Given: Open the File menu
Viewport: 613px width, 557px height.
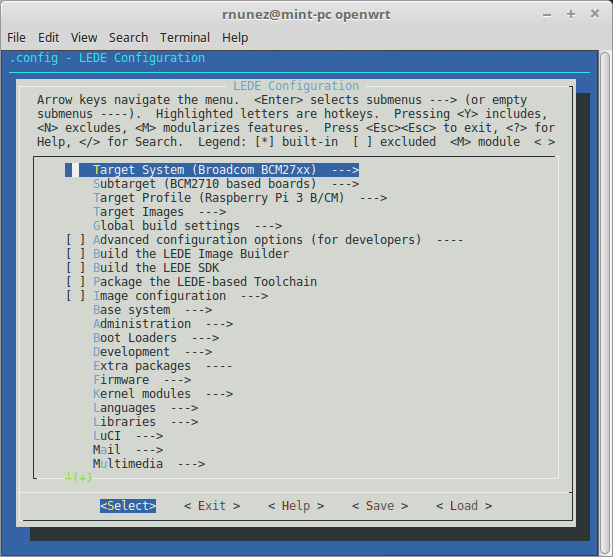Looking at the screenshot, I should pos(16,37).
